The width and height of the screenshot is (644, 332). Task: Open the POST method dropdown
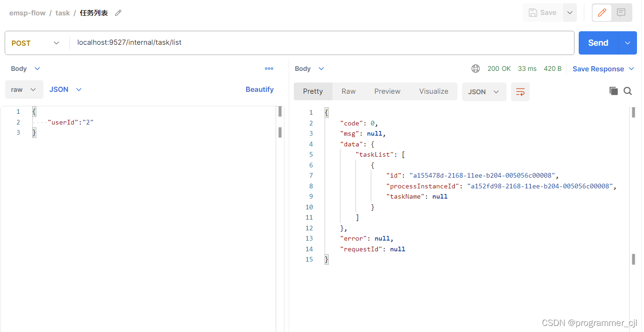click(x=35, y=43)
